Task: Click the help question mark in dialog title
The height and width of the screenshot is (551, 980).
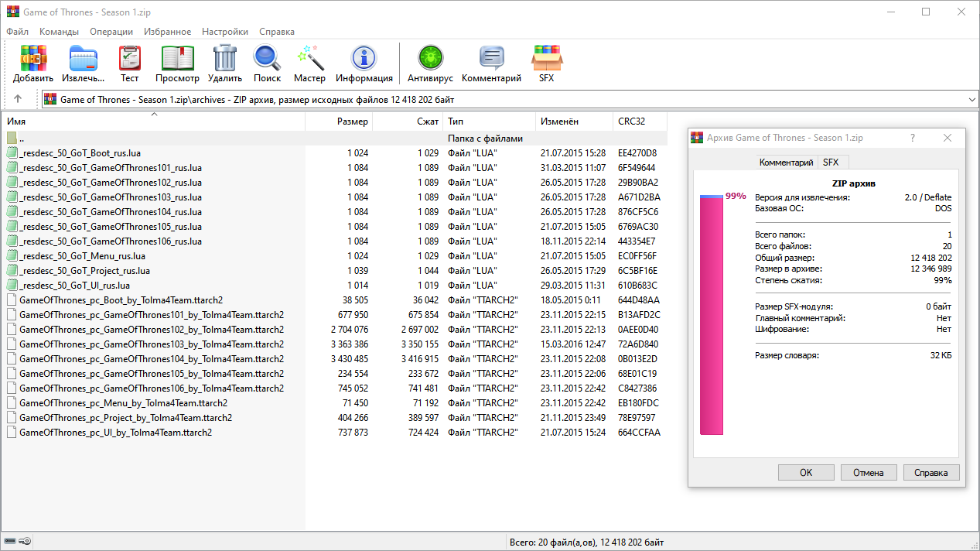Action: 913,138
